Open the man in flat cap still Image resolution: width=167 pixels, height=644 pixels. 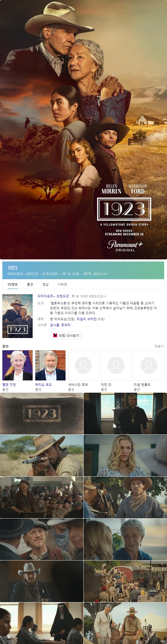tap(41, 539)
